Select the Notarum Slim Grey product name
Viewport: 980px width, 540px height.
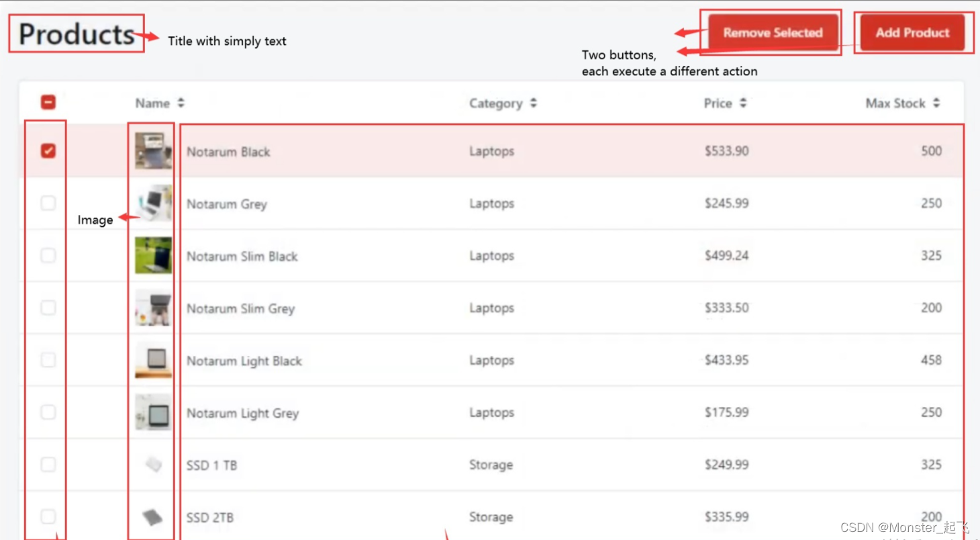point(241,309)
